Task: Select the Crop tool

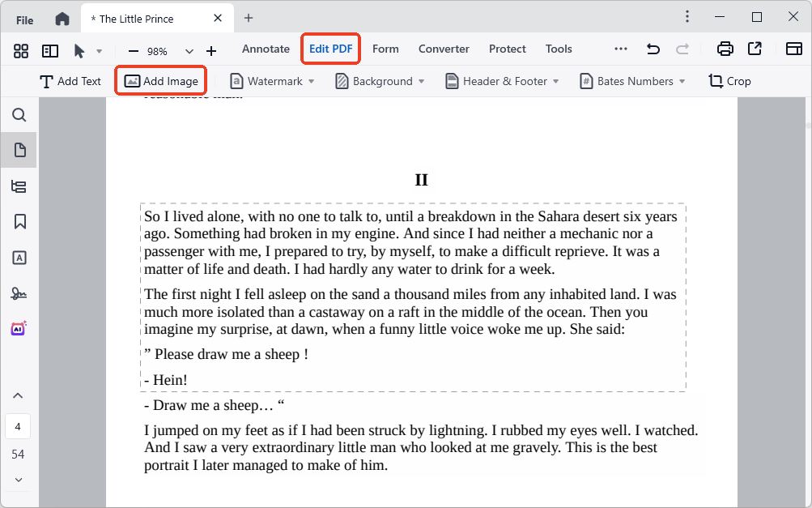Action: point(729,81)
